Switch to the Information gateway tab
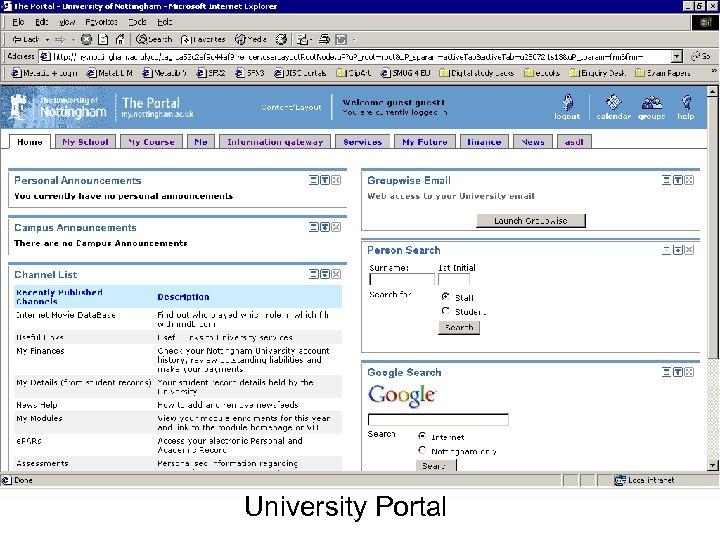Image resolution: width=720 pixels, height=540 pixels. point(275,142)
